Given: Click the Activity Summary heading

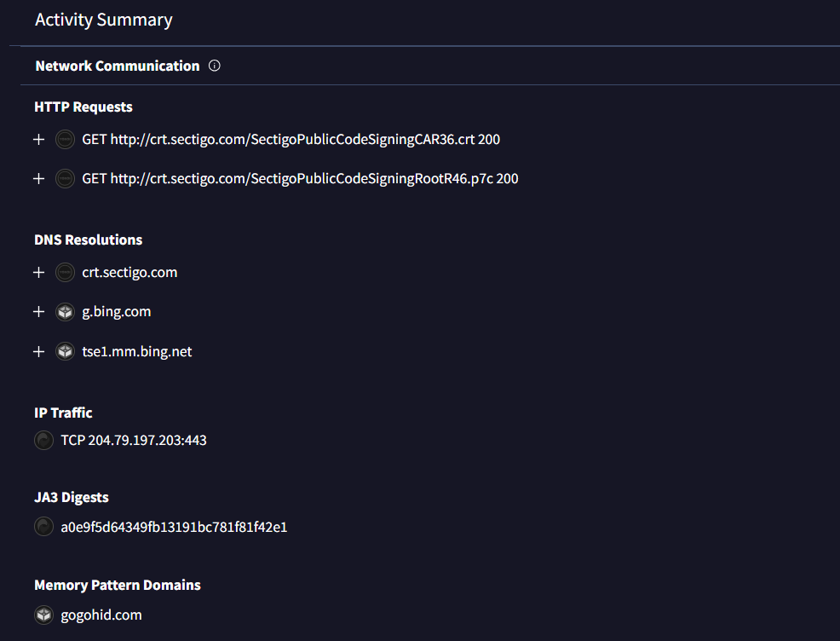Looking at the screenshot, I should [x=104, y=20].
